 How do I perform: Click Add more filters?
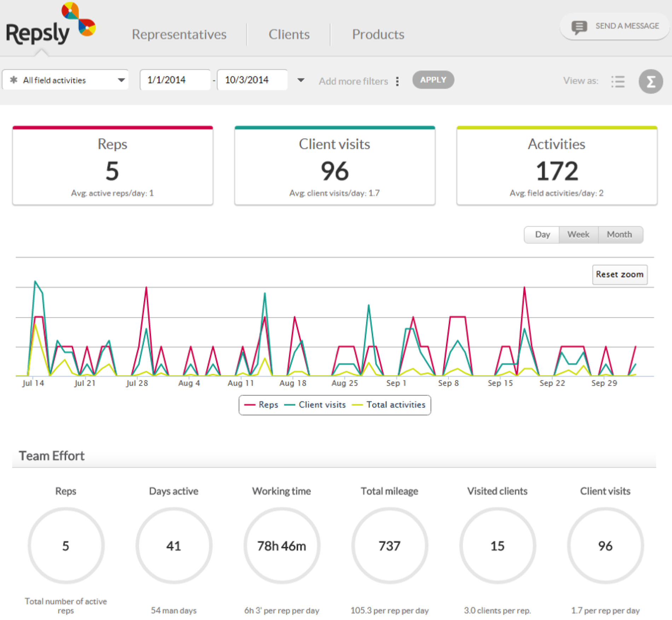(353, 81)
